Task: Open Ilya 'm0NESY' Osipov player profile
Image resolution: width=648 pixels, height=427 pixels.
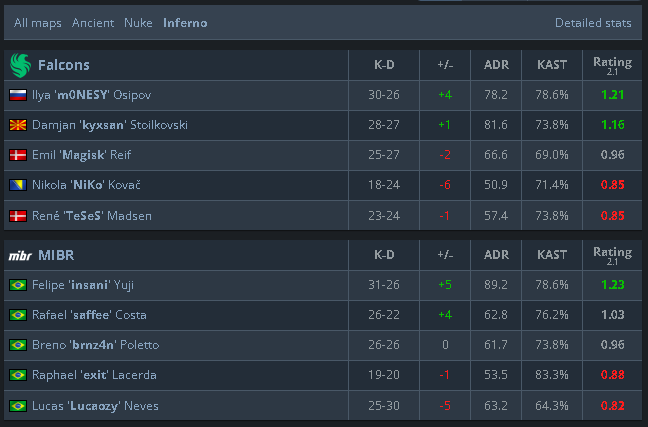Action: 92,95
